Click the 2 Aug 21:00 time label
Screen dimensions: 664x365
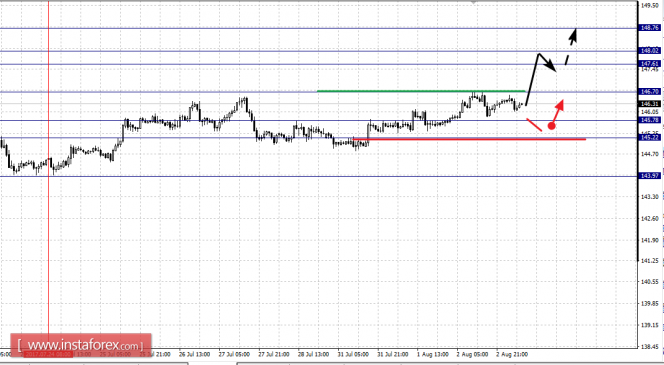512,354
